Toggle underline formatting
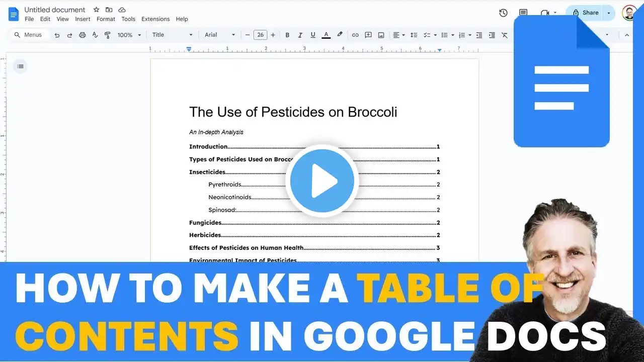 313,35
